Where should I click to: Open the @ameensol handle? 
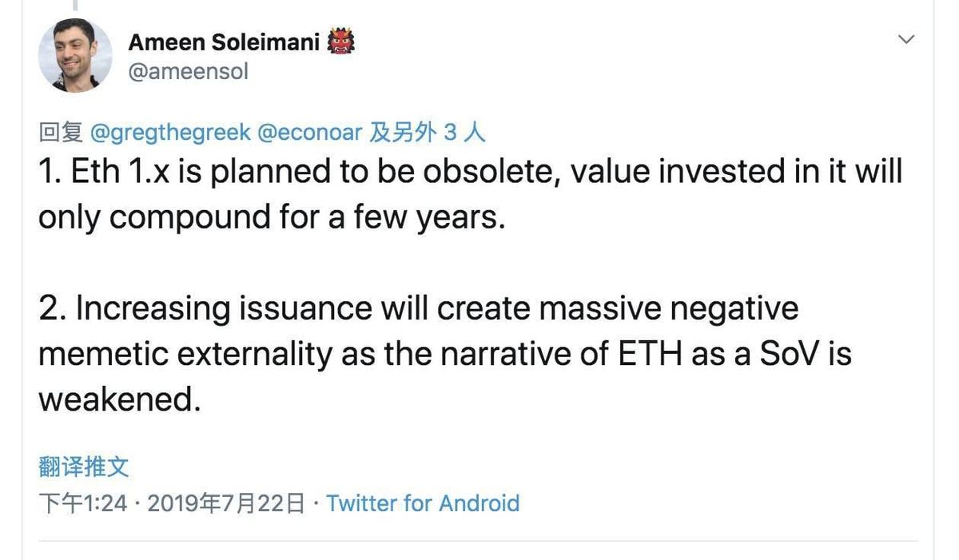click(187, 70)
